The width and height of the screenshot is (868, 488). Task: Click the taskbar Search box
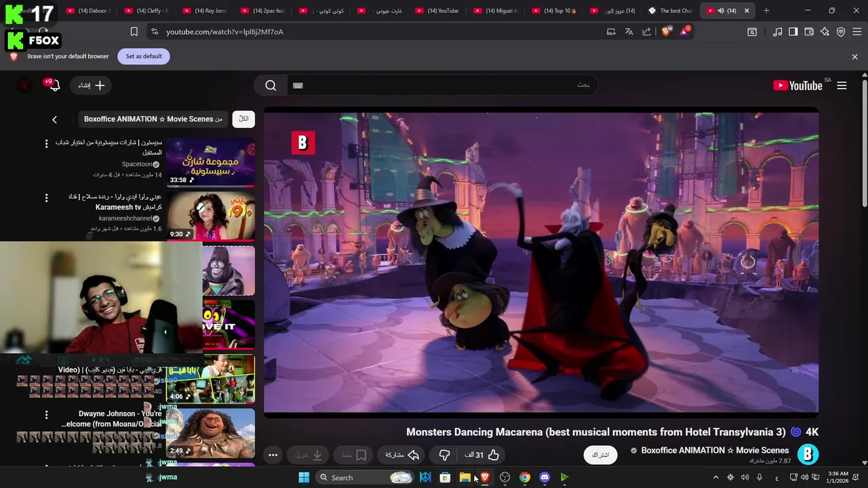coord(365,477)
